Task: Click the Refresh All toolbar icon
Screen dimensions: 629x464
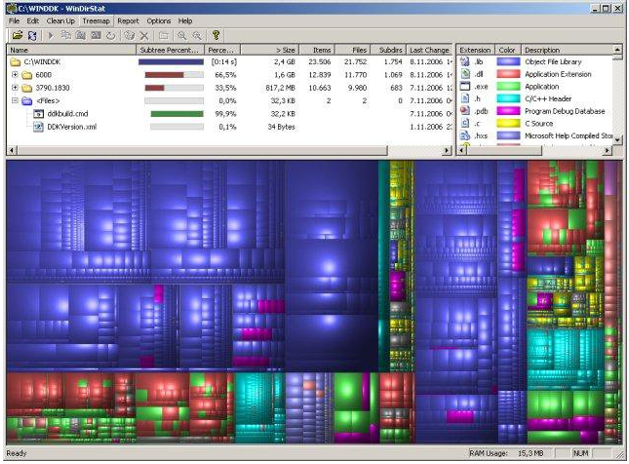Action: pyautogui.click(x=32, y=34)
